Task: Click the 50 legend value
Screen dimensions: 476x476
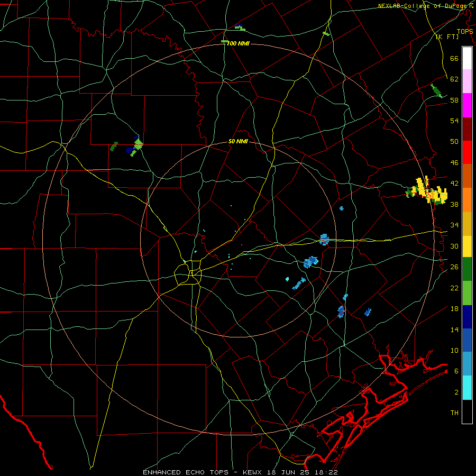Action: pyautogui.click(x=454, y=142)
